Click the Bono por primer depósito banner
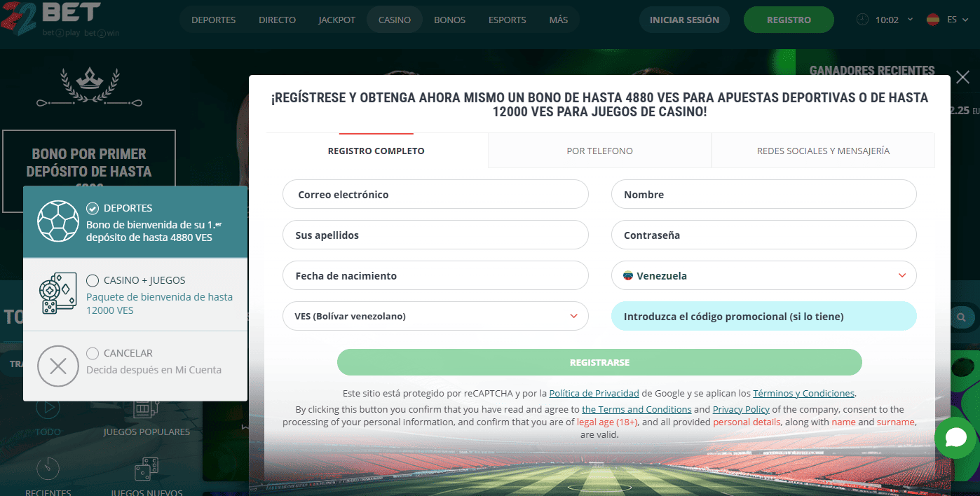The height and width of the screenshot is (496, 980). tap(89, 170)
